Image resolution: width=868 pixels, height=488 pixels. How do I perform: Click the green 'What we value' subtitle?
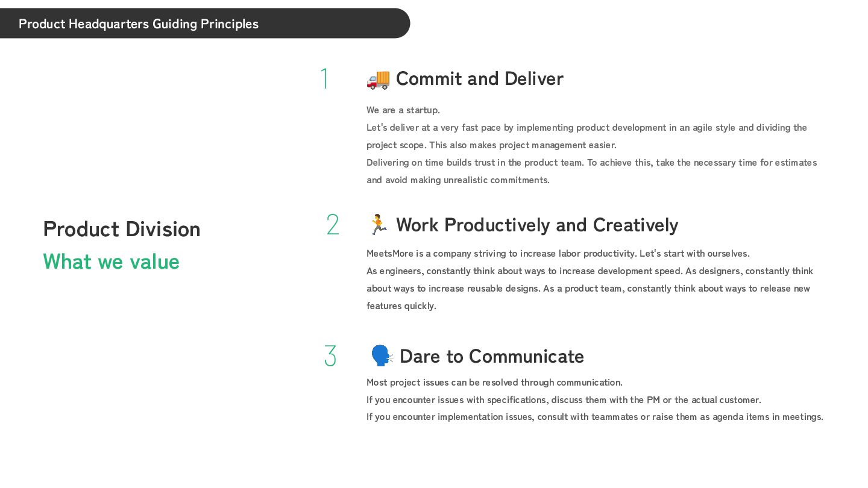[x=112, y=261]
